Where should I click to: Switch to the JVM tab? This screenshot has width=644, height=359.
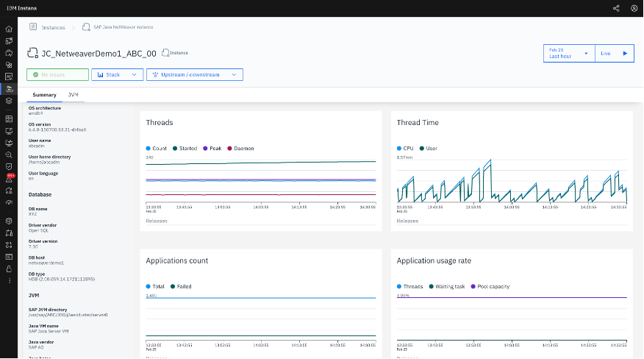[73, 95]
